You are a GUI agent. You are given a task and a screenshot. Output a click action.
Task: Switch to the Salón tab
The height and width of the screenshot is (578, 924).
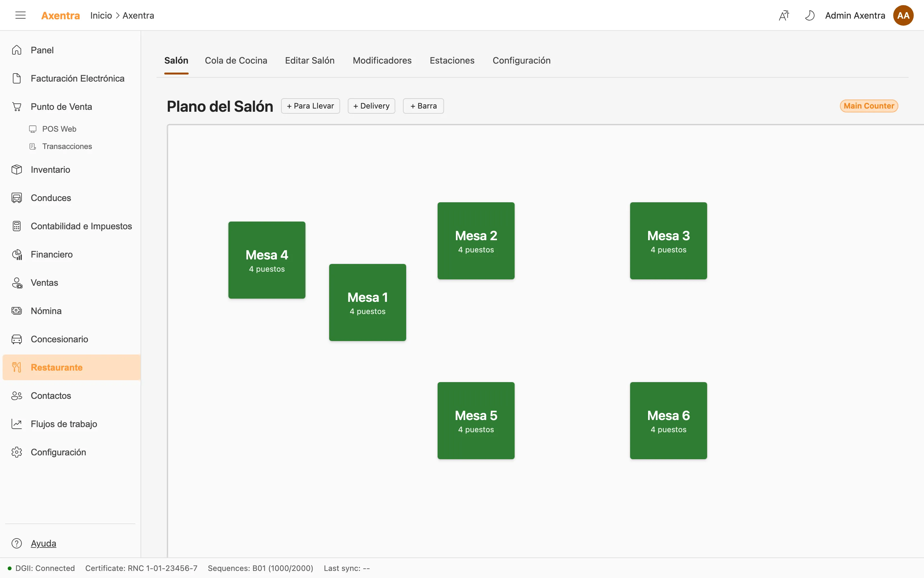[176, 60]
